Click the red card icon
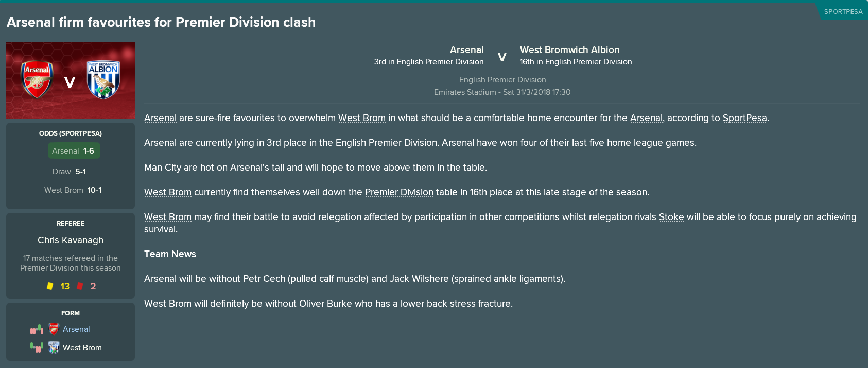Image resolution: width=868 pixels, height=368 pixels. 80,286
